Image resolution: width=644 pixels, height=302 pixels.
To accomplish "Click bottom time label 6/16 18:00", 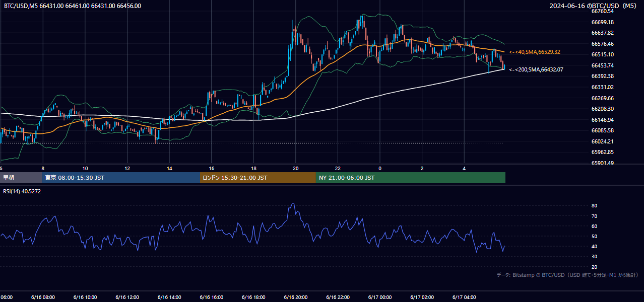I will coord(253,297).
